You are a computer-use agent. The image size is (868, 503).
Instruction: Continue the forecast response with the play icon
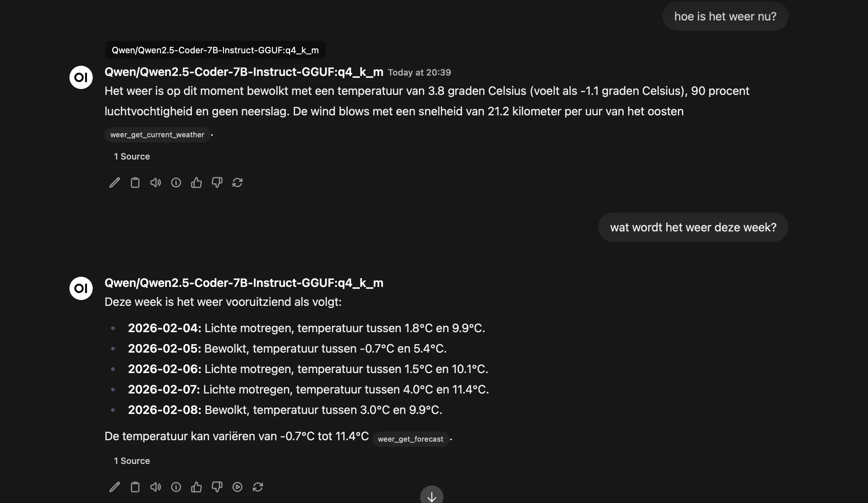click(x=237, y=487)
